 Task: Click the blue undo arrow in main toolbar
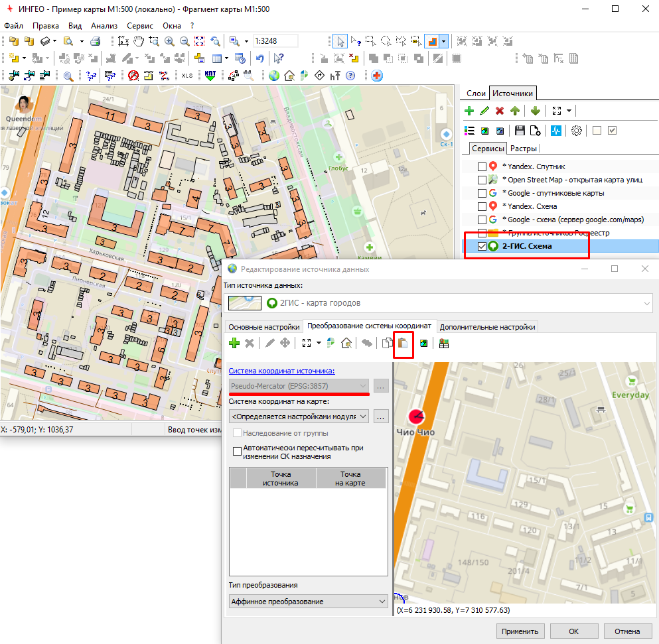pyautogui.click(x=260, y=58)
